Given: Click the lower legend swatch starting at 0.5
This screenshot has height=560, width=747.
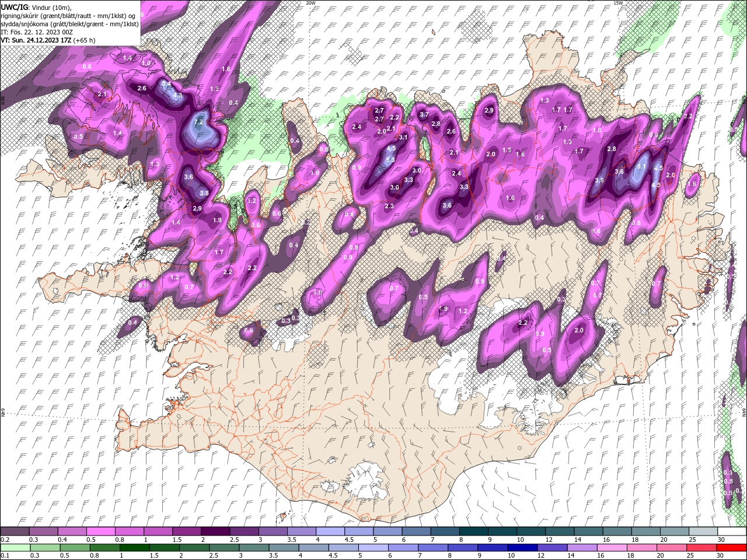Looking at the screenshot, I should 75,548.
